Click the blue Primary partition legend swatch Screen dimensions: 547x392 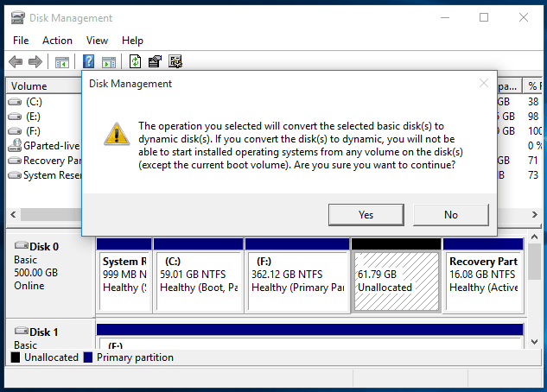pos(88,357)
